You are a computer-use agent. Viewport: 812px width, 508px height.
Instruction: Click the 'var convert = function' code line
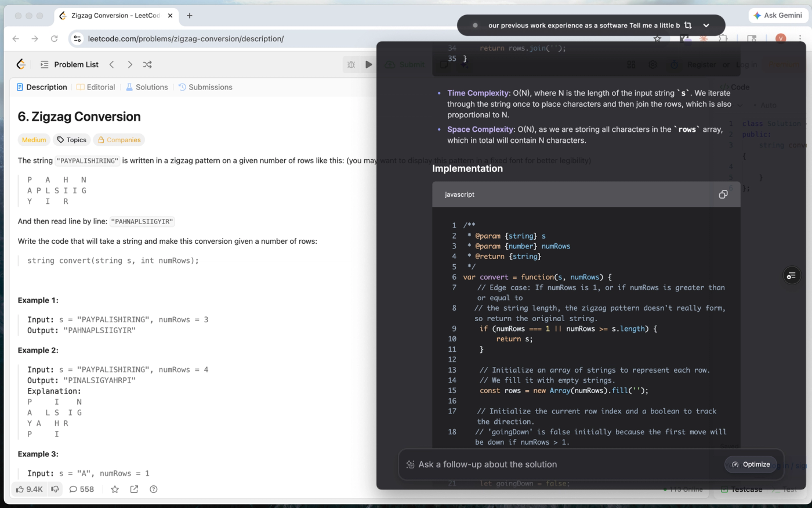click(537, 277)
